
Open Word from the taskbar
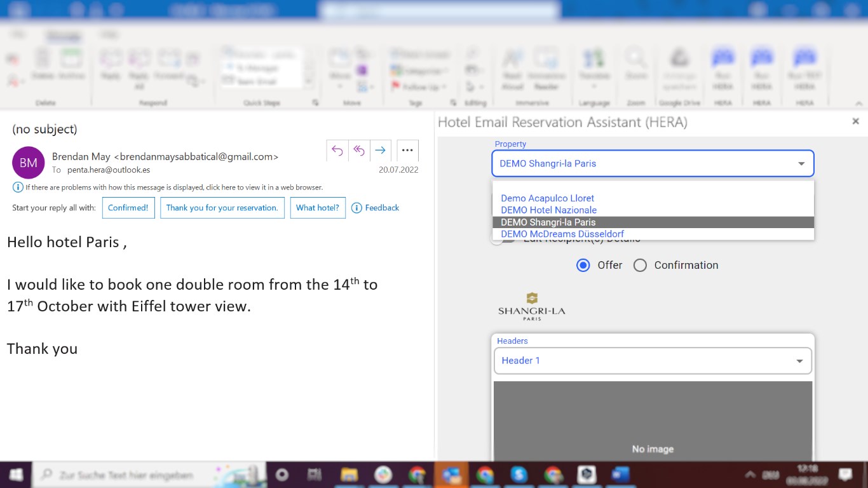[620, 475]
